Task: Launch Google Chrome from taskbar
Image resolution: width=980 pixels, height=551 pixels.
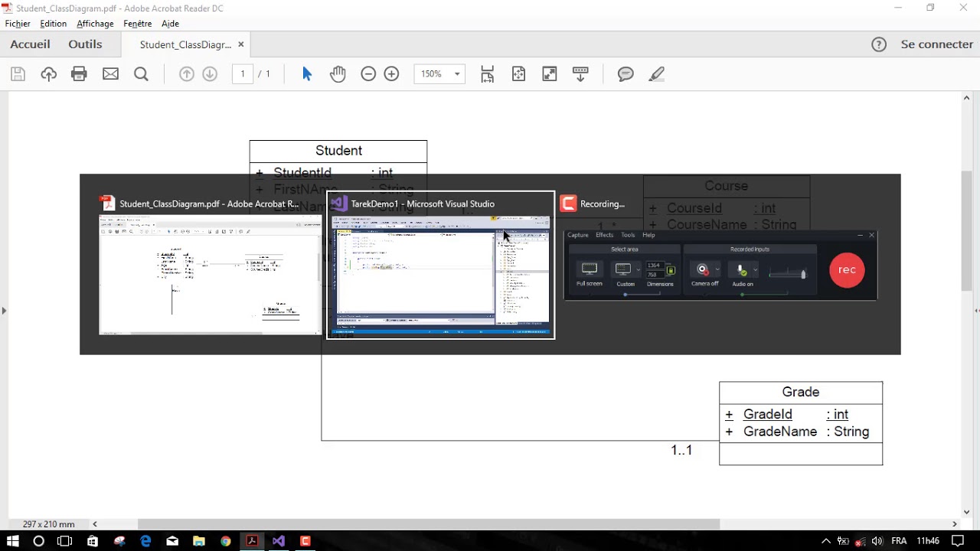Action: (x=226, y=541)
